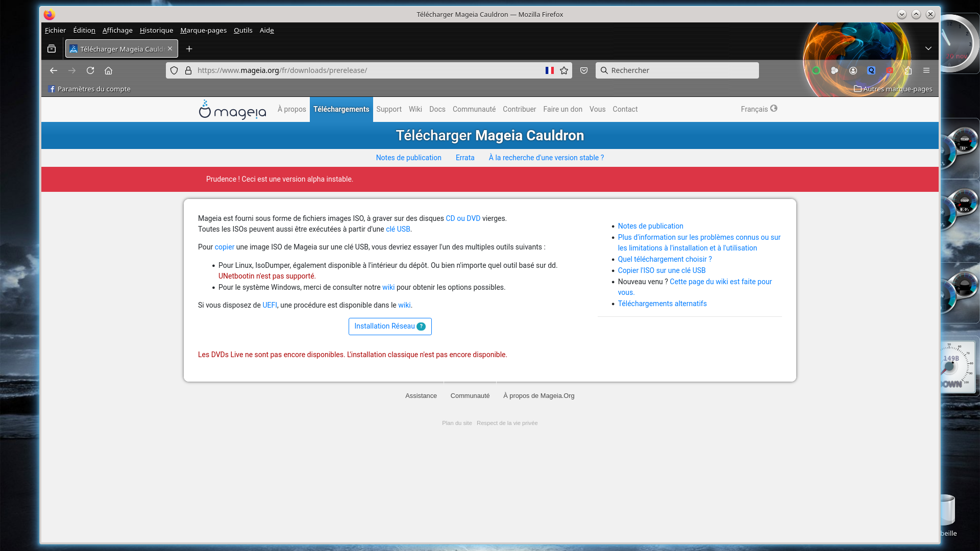
Task: Open Quel téléchargement choisir link
Action: [x=665, y=259]
